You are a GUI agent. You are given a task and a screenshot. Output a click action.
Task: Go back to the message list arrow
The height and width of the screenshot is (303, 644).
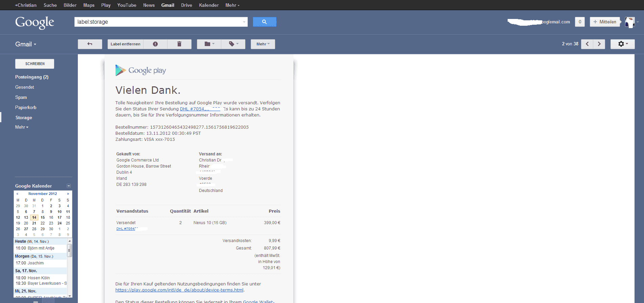pos(90,44)
